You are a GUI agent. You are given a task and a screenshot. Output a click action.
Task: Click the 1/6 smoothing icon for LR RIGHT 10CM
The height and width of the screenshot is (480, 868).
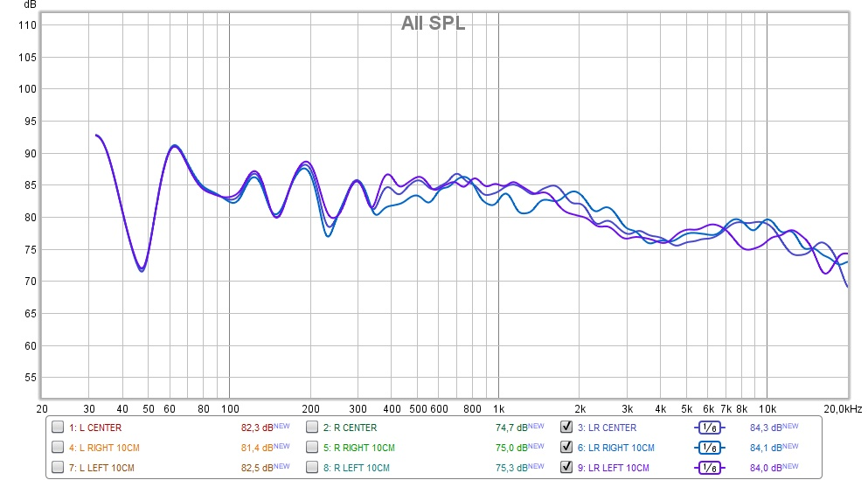[x=709, y=448]
